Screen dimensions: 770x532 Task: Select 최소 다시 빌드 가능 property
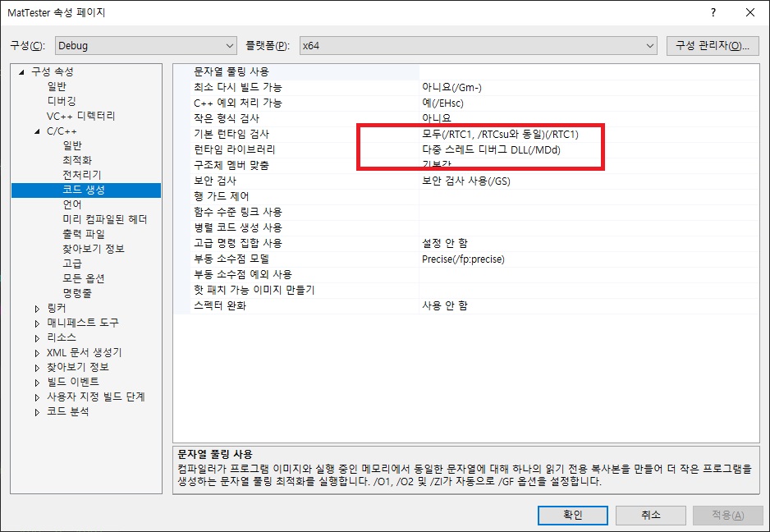point(238,88)
